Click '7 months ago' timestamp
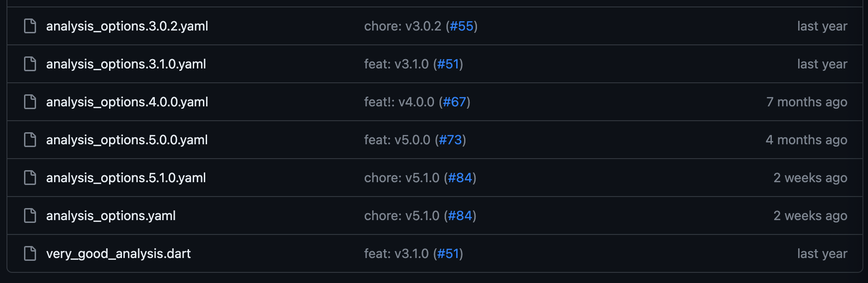This screenshot has width=868, height=283. [807, 102]
